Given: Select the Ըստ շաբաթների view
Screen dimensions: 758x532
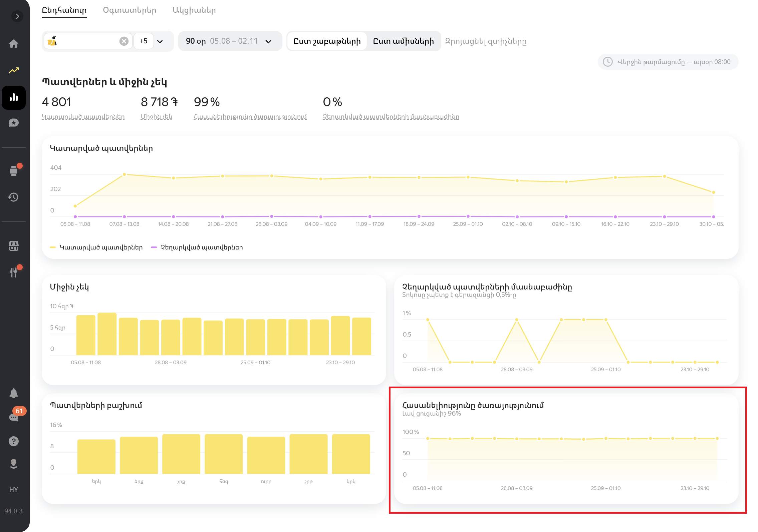Looking at the screenshot, I should coord(327,41).
